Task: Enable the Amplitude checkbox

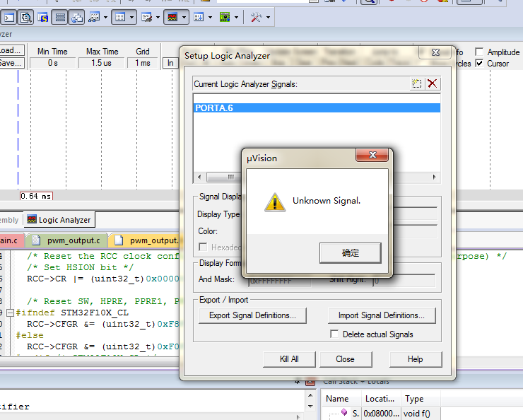Action: click(x=479, y=52)
